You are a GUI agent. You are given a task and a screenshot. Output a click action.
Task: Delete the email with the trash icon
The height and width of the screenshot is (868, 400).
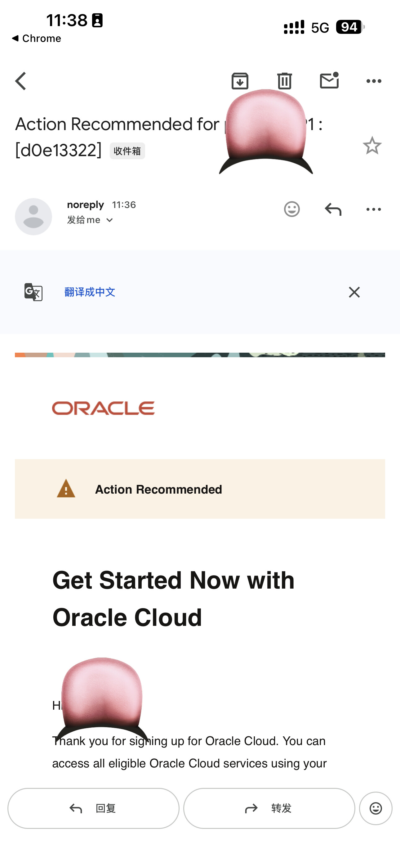click(x=285, y=81)
